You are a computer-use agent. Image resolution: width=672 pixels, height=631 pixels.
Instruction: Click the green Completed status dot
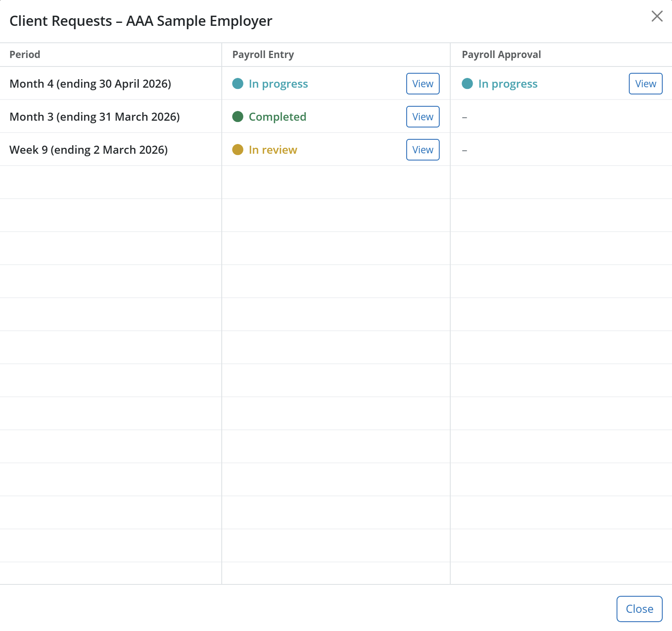(x=238, y=116)
